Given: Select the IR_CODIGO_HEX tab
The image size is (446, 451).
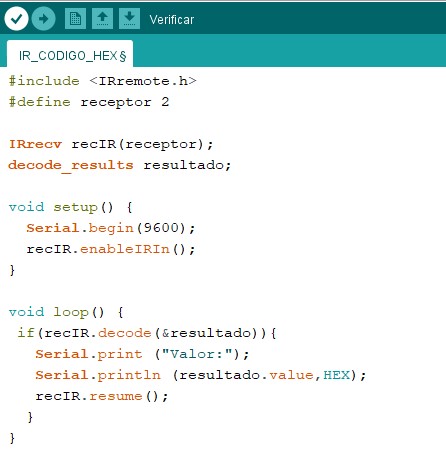Looking at the screenshot, I should 70,55.
